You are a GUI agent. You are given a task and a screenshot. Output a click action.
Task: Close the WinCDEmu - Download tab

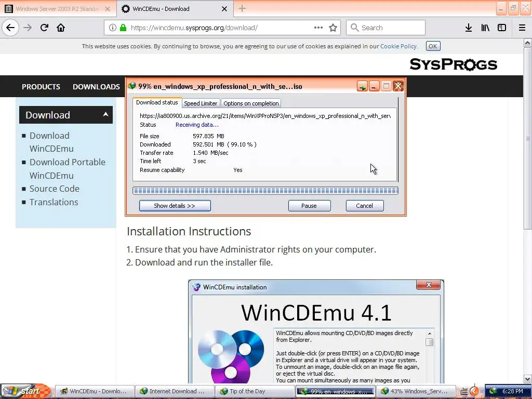tap(224, 9)
